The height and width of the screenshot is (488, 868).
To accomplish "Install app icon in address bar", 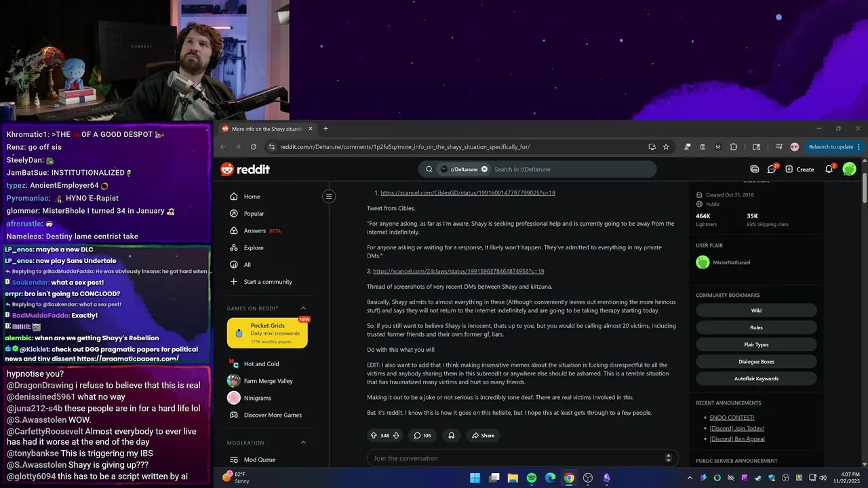I will tap(652, 146).
